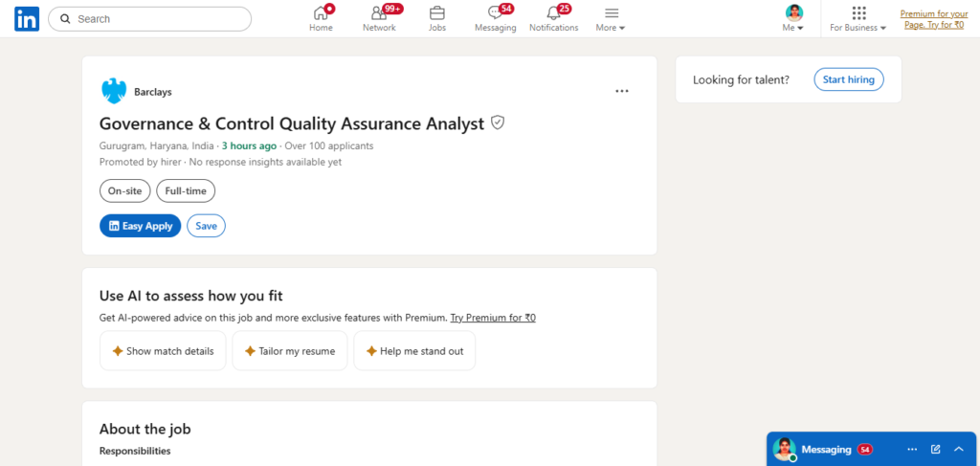Expand the More menu in navigation
Image resolution: width=980 pixels, height=466 pixels.
point(611,19)
